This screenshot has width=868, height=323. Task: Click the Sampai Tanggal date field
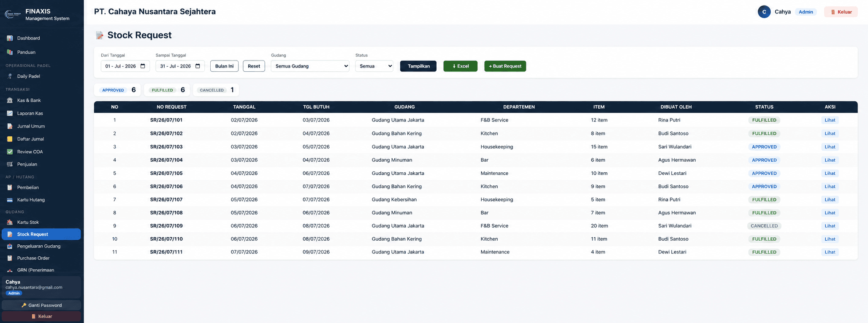point(180,66)
